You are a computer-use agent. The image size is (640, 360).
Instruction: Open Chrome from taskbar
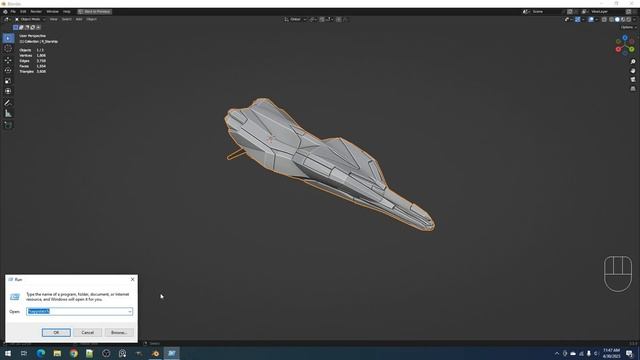(x=73, y=353)
